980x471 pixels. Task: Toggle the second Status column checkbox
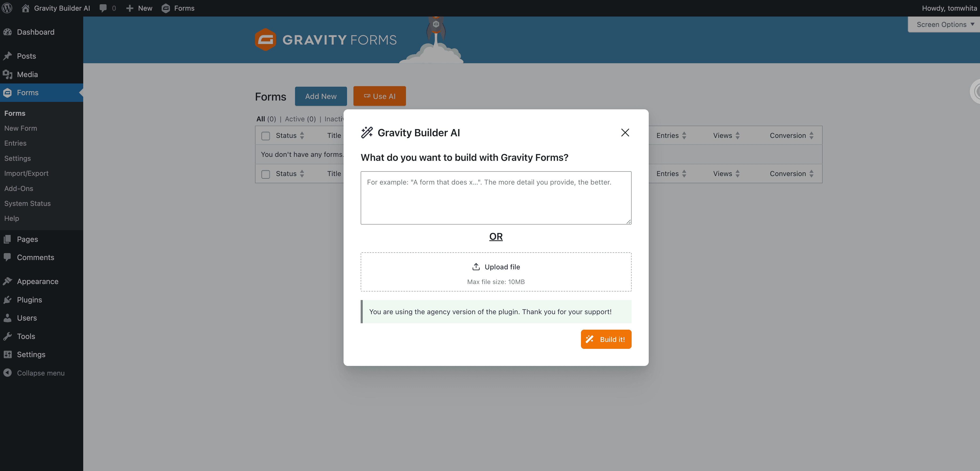pos(266,174)
